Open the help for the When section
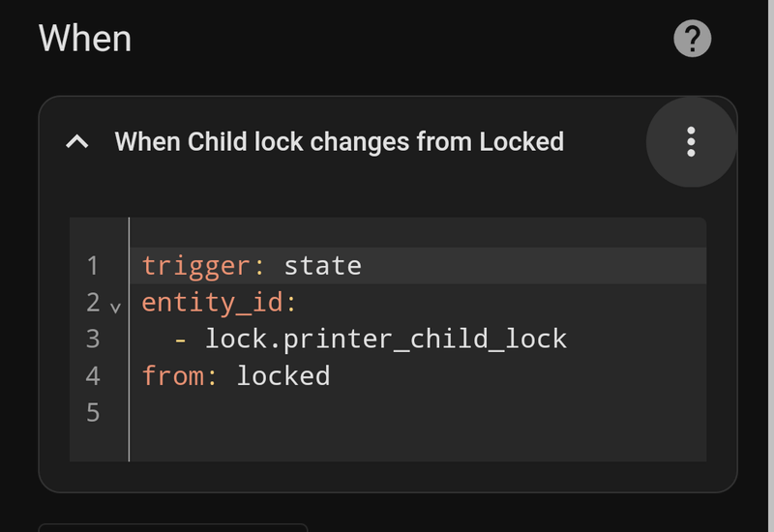774x532 pixels. tap(692, 40)
